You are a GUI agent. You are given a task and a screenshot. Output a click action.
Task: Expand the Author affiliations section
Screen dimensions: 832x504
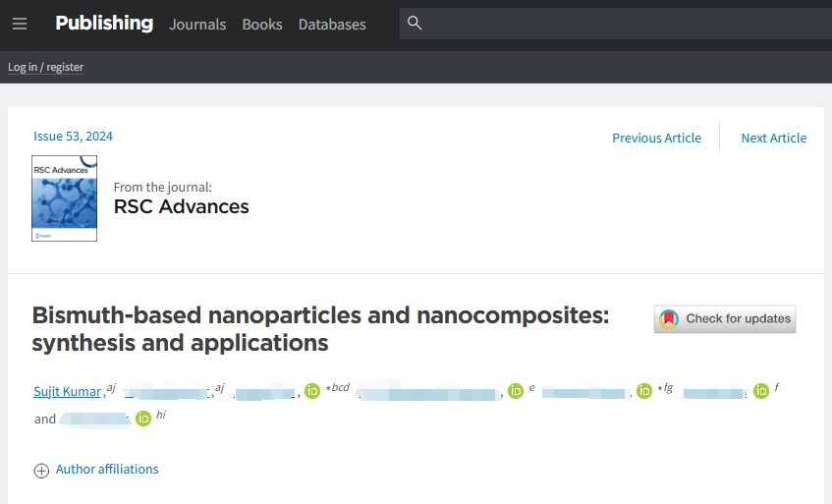[107, 470]
